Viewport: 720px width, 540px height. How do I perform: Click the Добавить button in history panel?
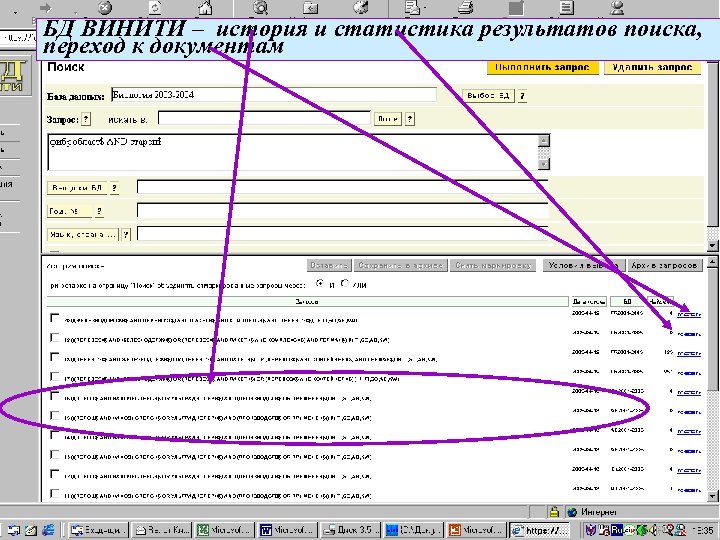(x=329, y=265)
